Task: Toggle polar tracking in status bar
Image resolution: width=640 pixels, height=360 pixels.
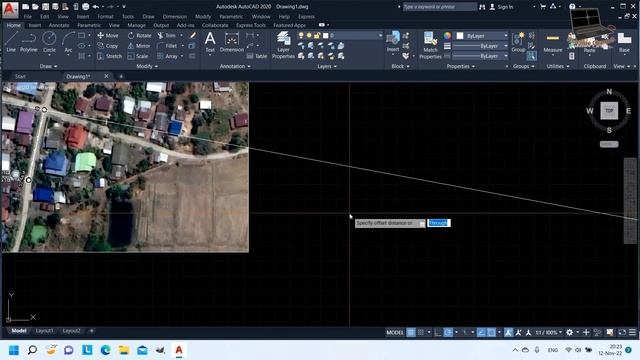Action: [448, 333]
